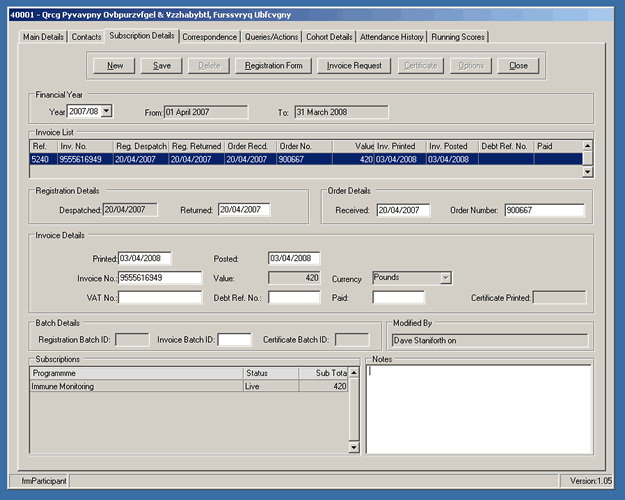Click the Order Number field
The height and width of the screenshot is (500, 625).
point(544,210)
